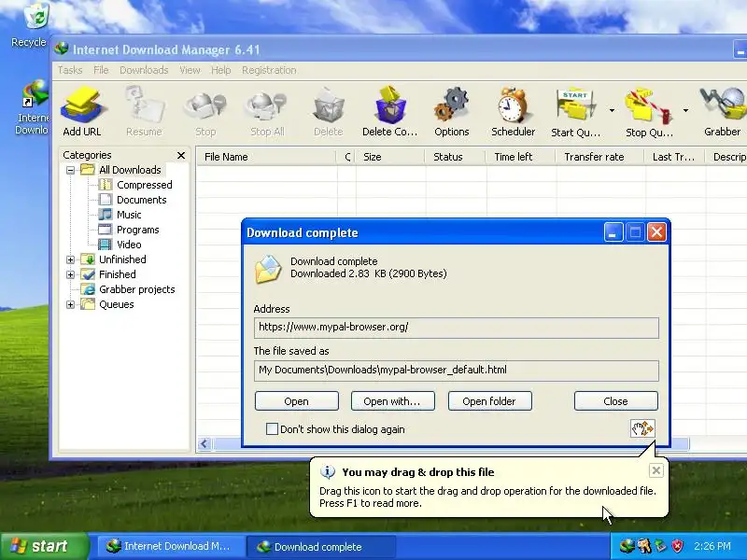Collapse the All Downloads tree node
This screenshot has height=560, width=747.
pos(71,170)
